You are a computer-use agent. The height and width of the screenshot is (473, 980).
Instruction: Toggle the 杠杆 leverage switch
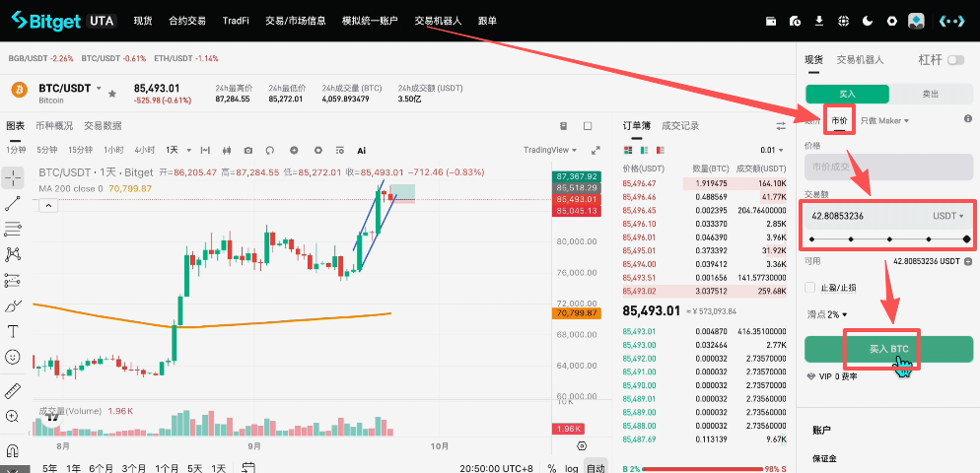coord(955,60)
